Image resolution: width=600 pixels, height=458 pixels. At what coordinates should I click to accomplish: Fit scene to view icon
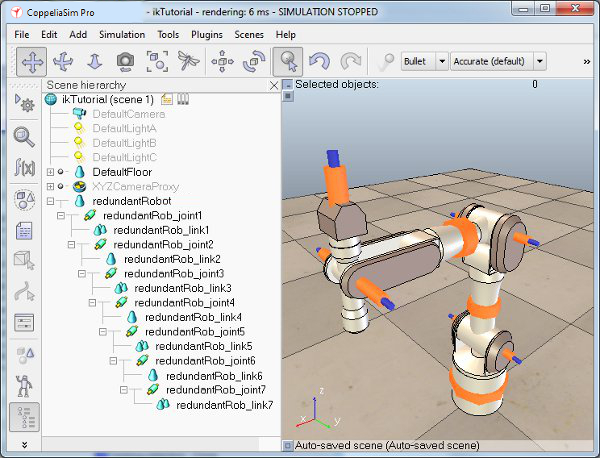tap(157, 61)
